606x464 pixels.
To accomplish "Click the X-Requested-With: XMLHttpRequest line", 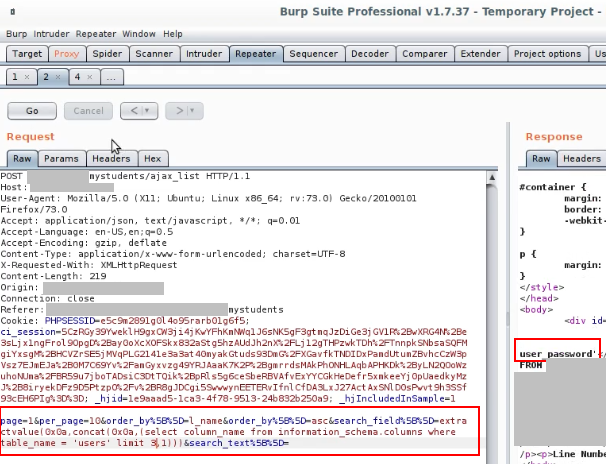I will coord(89,265).
